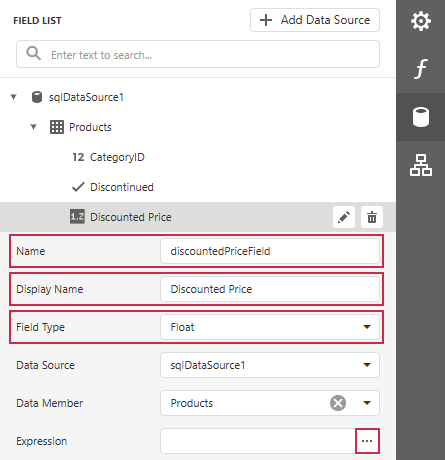This screenshot has height=460, width=445.
Task: Collapse the sqlDataSource1 node
Action: pos(14,97)
